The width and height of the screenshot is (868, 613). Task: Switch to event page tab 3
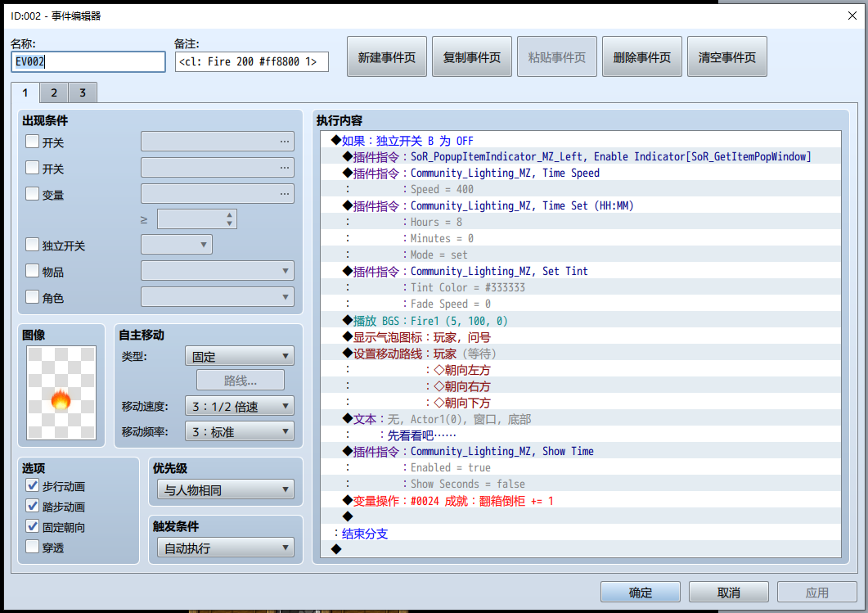click(x=83, y=92)
